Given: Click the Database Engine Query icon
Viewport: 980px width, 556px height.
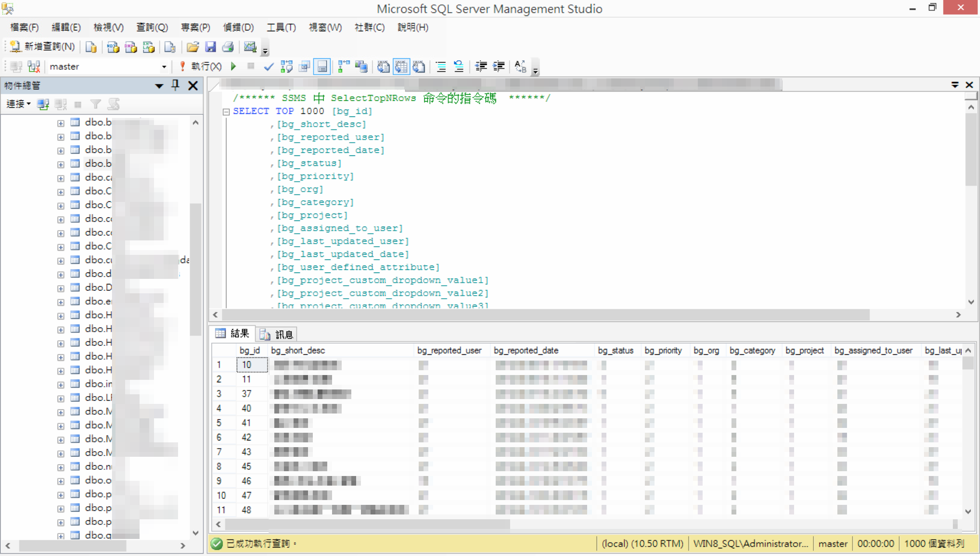Looking at the screenshot, I should point(91,47).
